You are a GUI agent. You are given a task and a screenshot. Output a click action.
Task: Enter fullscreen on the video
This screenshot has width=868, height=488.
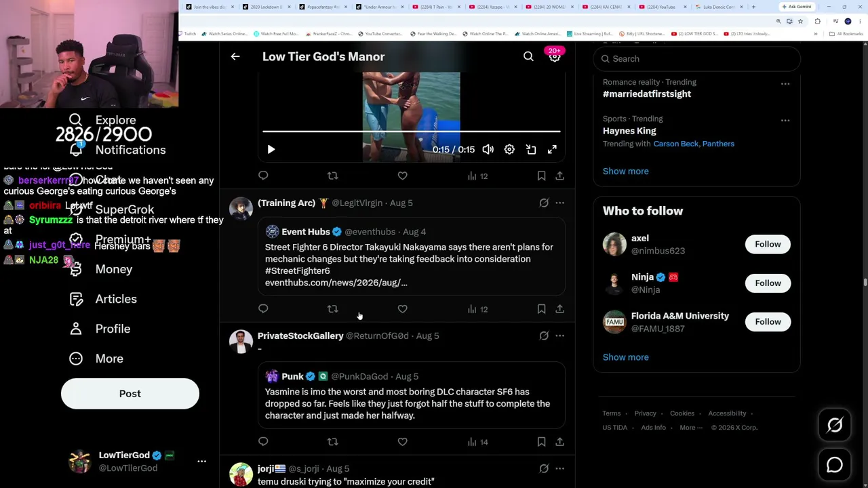552,150
